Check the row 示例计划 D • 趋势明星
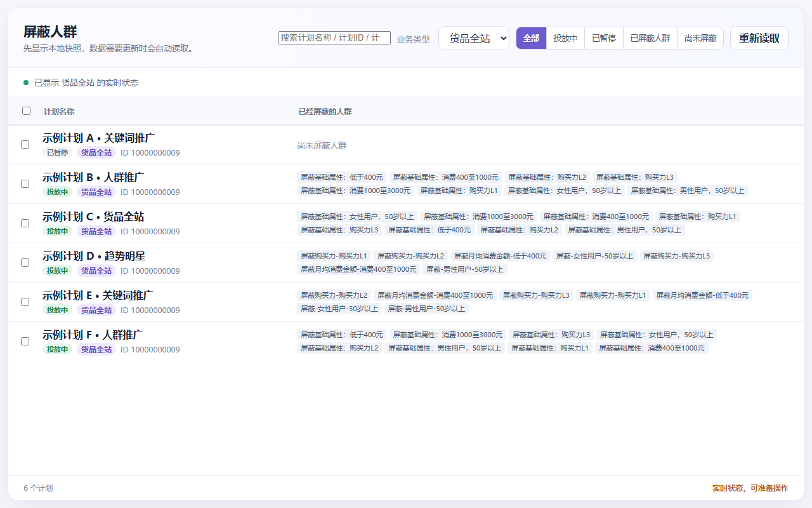The width and height of the screenshot is (812, 508). pos(25,262)
